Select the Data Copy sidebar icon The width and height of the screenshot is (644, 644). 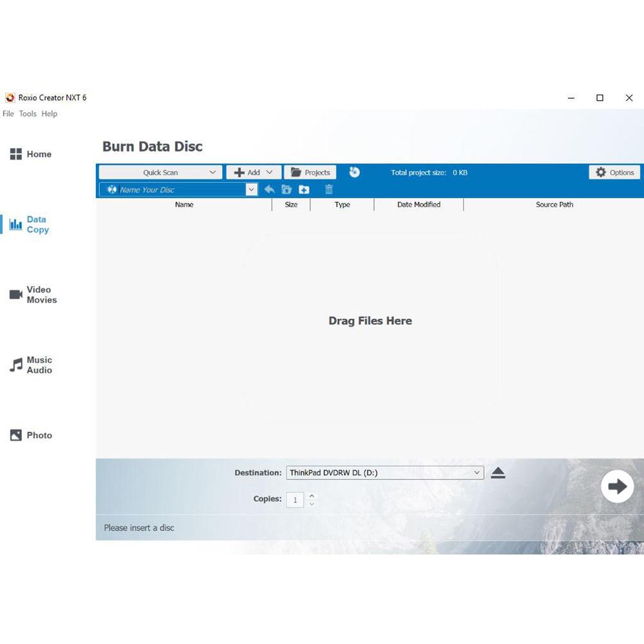tap(16, 224)
